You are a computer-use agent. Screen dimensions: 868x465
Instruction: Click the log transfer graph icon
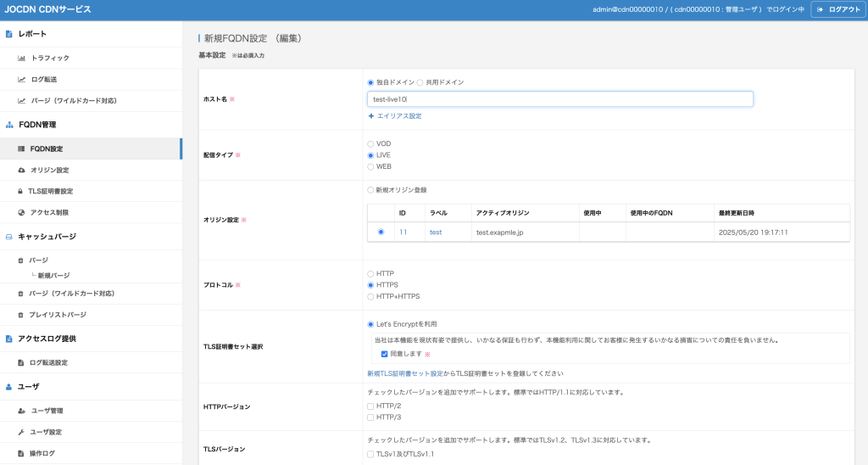(x=21, y=79)
